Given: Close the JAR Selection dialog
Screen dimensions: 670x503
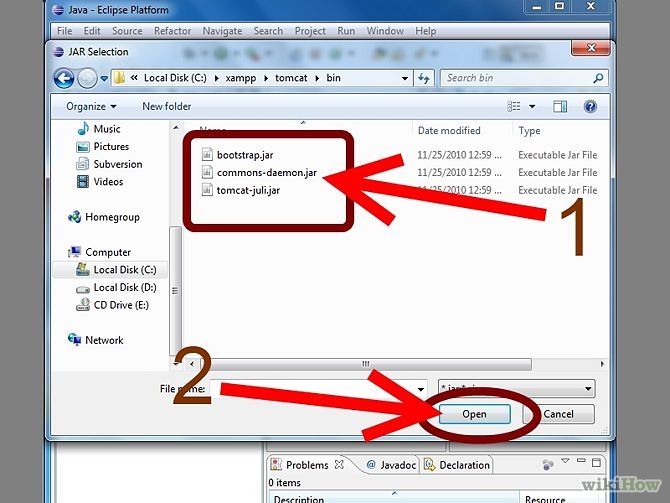Looking at the screenshot, I should [591, 47].
